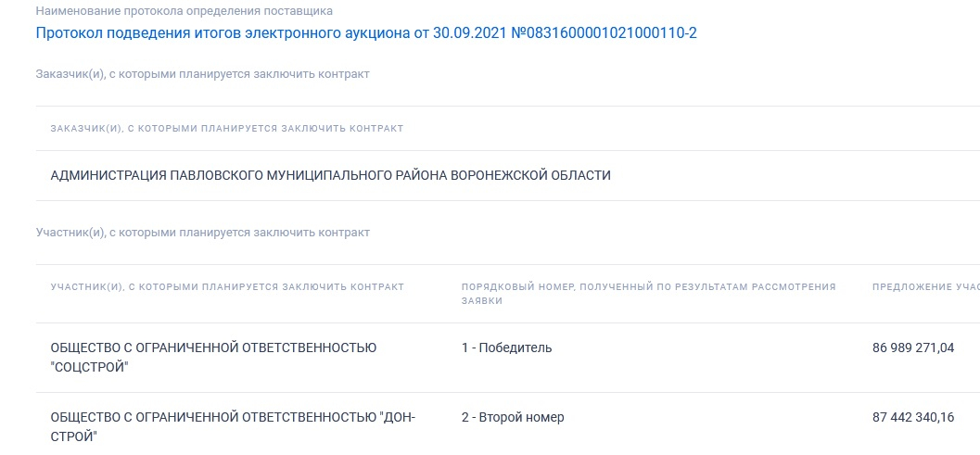The height and width of the screenshot is (455, 980).
Task: Click protocol number №0831600001021000110-2 in the link
Action: [605, 33]
